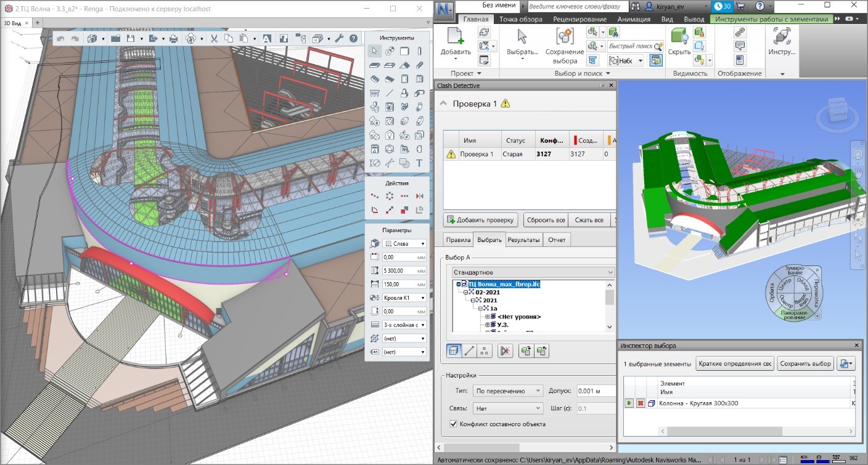Click the scissors cut icon in Renga toolbar
The image size is (868, 465).
point(214,39)
